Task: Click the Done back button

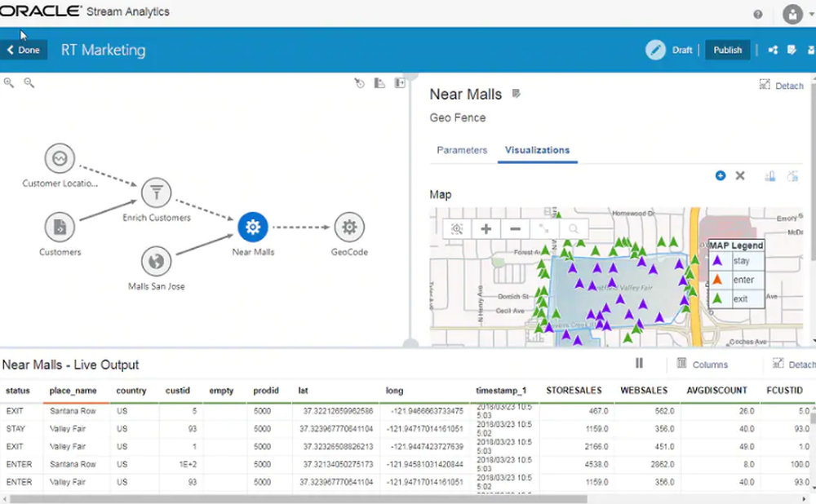Action: click(x=24, y=50)
